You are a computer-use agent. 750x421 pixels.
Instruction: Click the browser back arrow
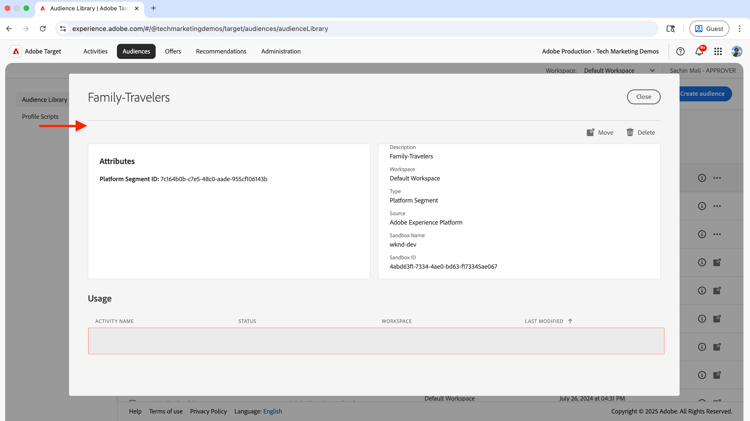[9, 29]
